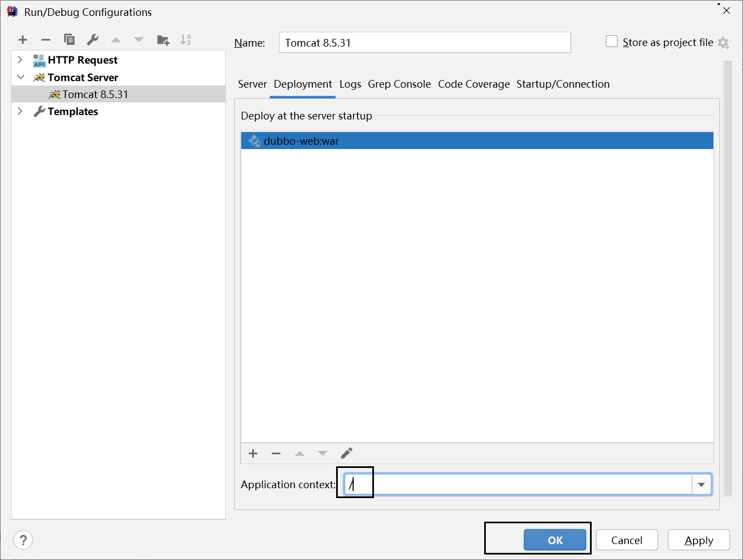Image resolution: width=743 pixels, height=560 pixels.
Task: Copy the selected configuration
Action: coord(69,39)
